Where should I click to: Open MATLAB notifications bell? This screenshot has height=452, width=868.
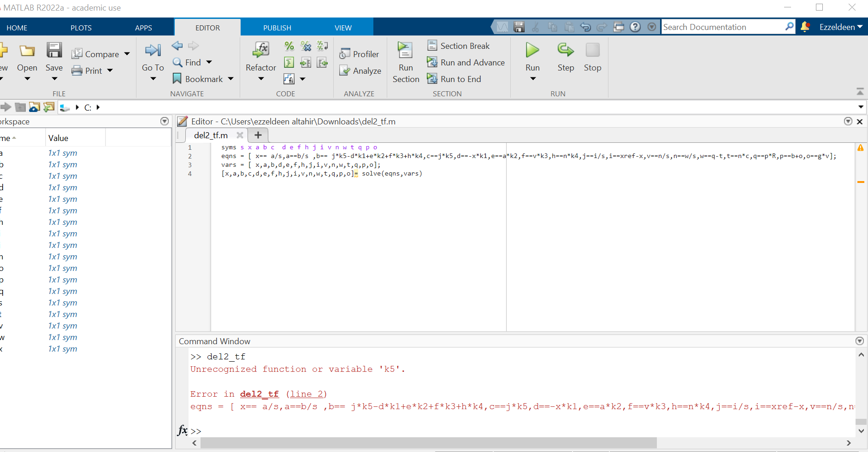(x=804, y=27)
